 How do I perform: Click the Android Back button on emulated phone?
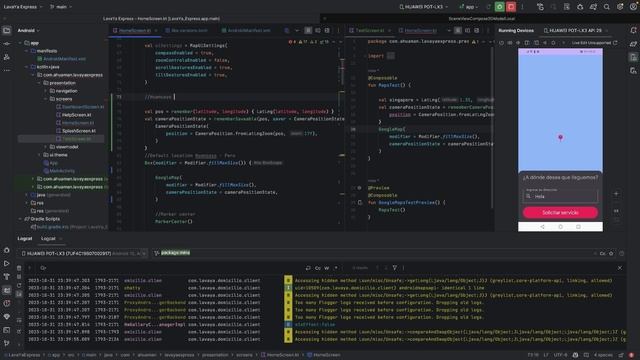(x=542, y=227)
